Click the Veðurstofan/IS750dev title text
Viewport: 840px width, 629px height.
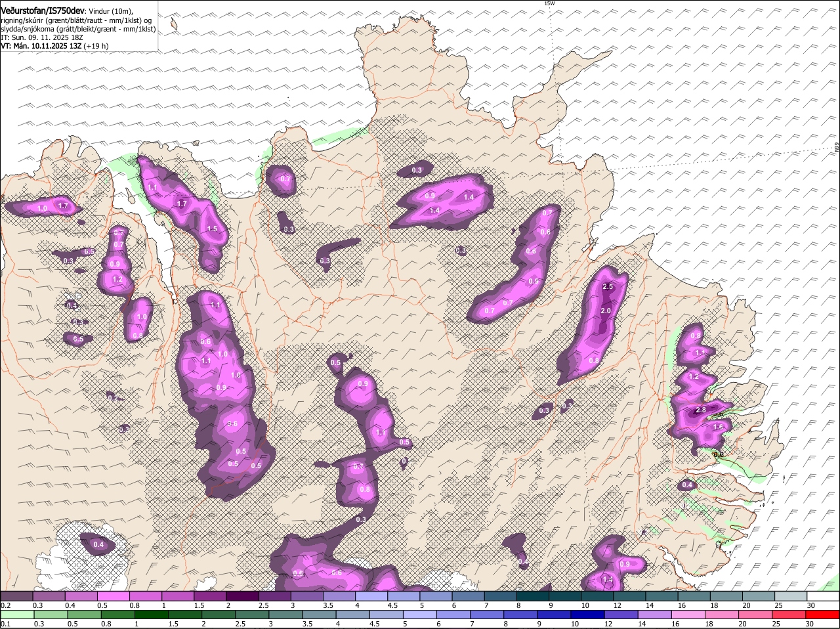43,11
